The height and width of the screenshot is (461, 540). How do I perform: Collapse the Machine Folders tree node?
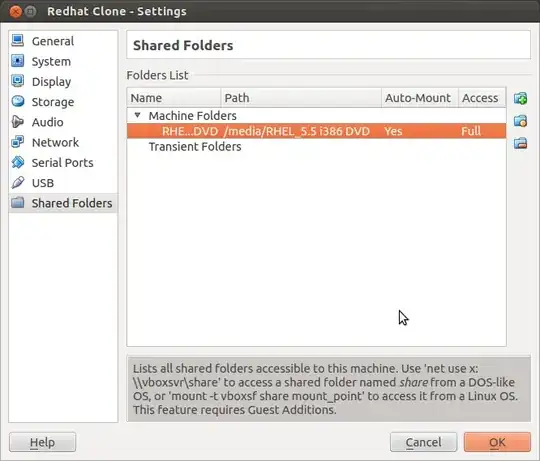click(137, 115)
